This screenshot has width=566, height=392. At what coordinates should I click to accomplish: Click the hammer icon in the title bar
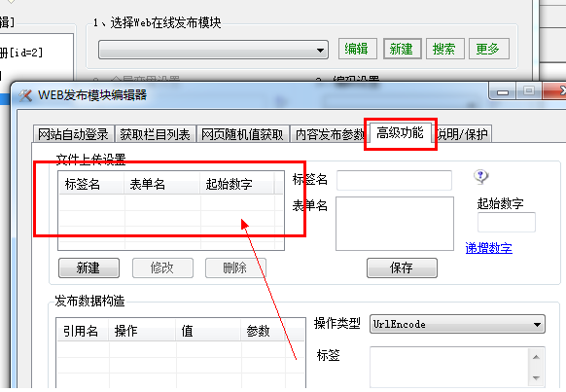coord(25,95)
